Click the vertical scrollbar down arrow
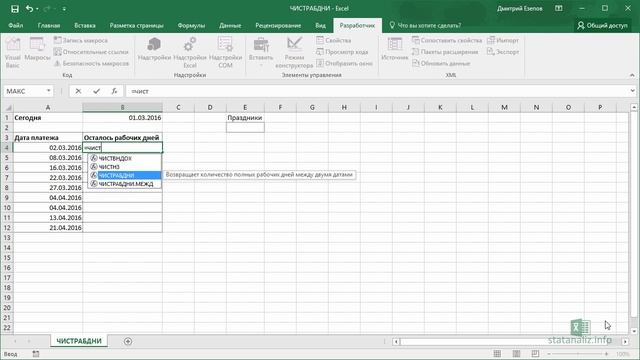This screenshot has height=360, width=640. (x=634, y=331)
